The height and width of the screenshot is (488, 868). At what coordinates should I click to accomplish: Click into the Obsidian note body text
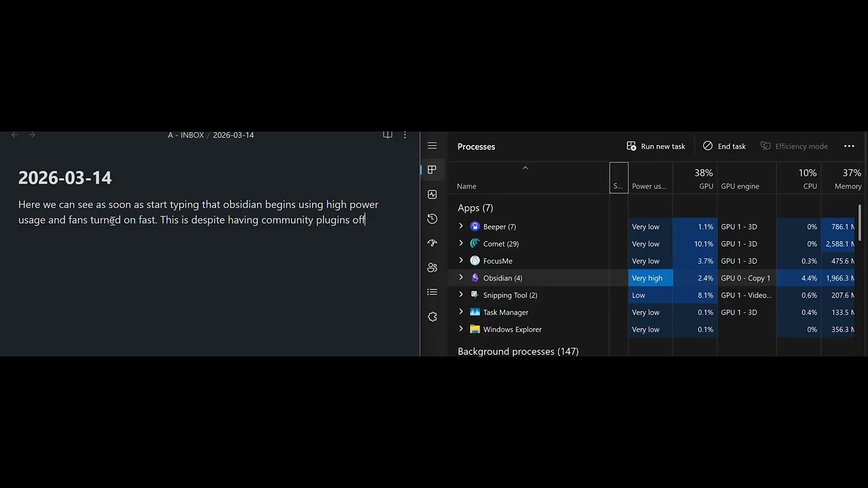pyautogui.click(x=198, y=212)
